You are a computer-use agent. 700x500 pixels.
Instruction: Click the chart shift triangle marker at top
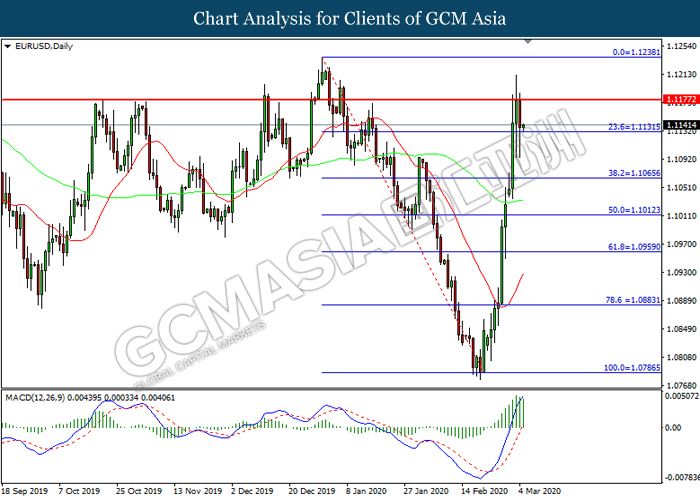click(528, 41)
